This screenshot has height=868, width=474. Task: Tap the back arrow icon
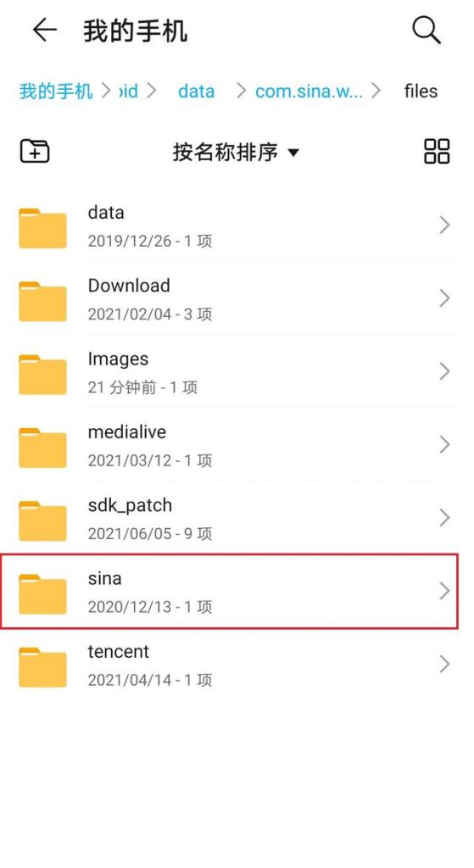click(x=45, y=30)
